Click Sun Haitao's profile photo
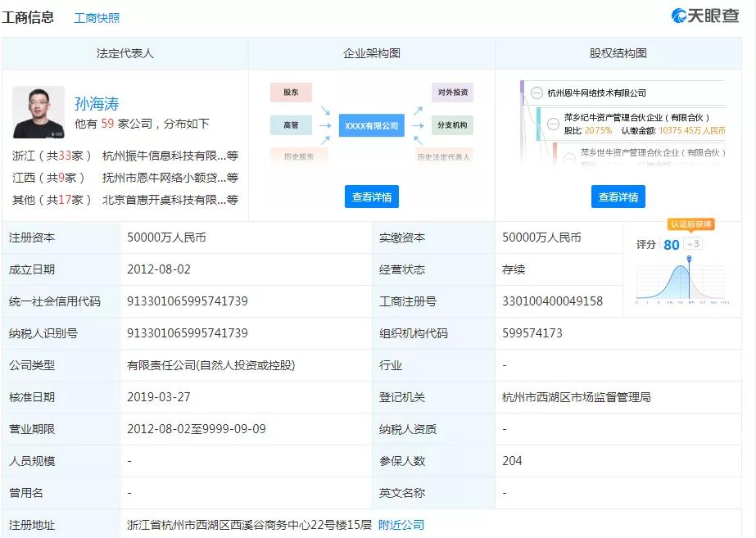Screen dimensions: 756x538 point(38,112)
